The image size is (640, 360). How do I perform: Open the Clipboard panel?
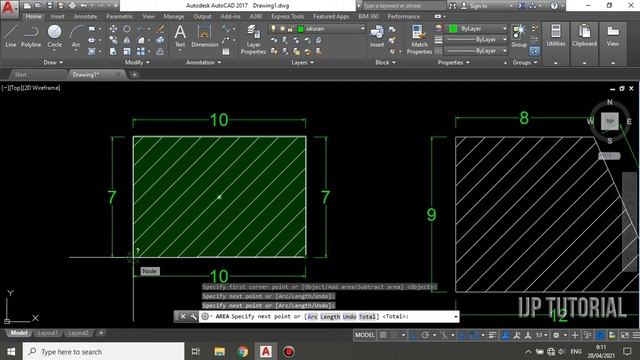click(x=584, y=36)
